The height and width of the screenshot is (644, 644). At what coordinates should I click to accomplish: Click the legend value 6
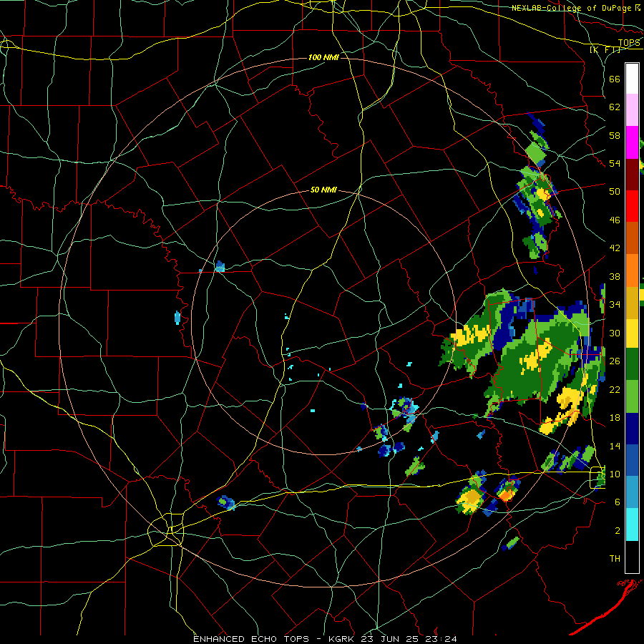point(618,502)
